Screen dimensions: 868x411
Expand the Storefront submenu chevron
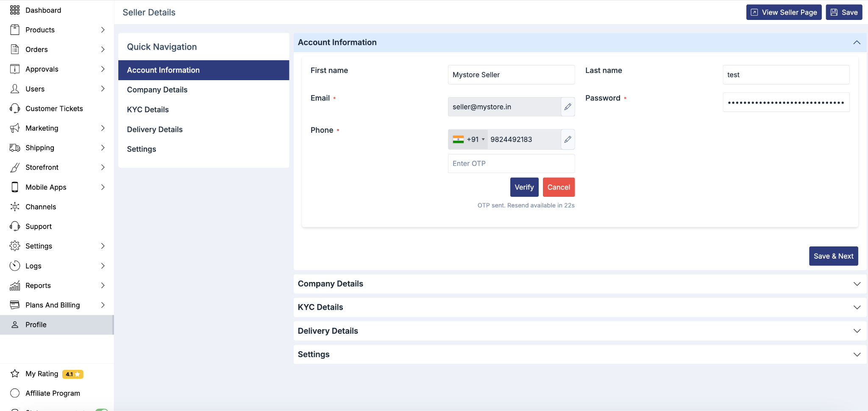[103, 168]
